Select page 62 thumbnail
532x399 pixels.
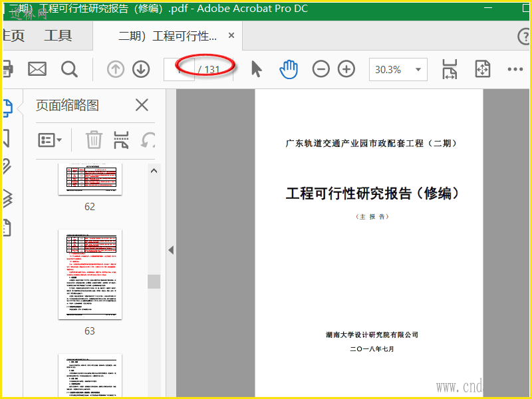(90, 179)
